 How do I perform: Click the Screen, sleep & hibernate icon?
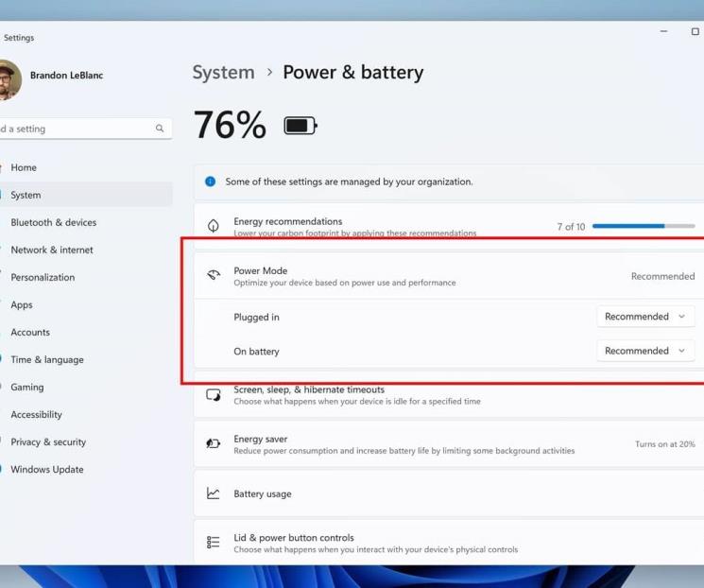click(x=214, y=395)
